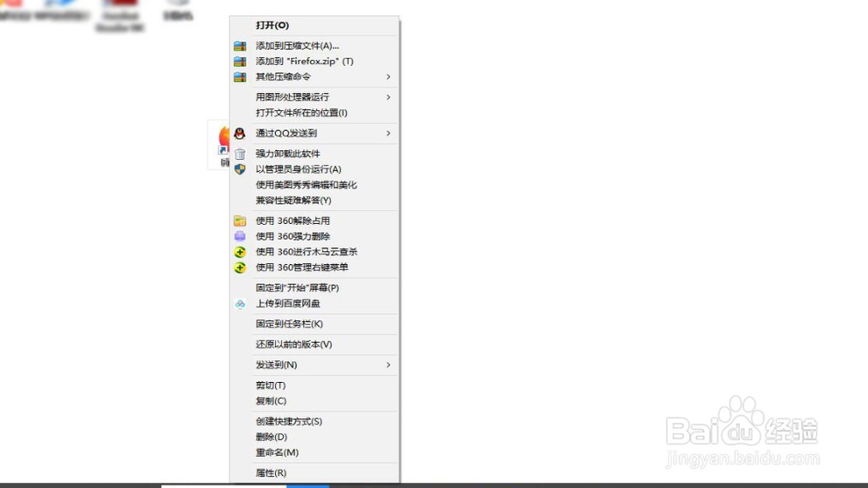This screenshot has height=488, width=868.
Task: Select 使用 360管理右键菜单
Action: (x=314, y=267)
